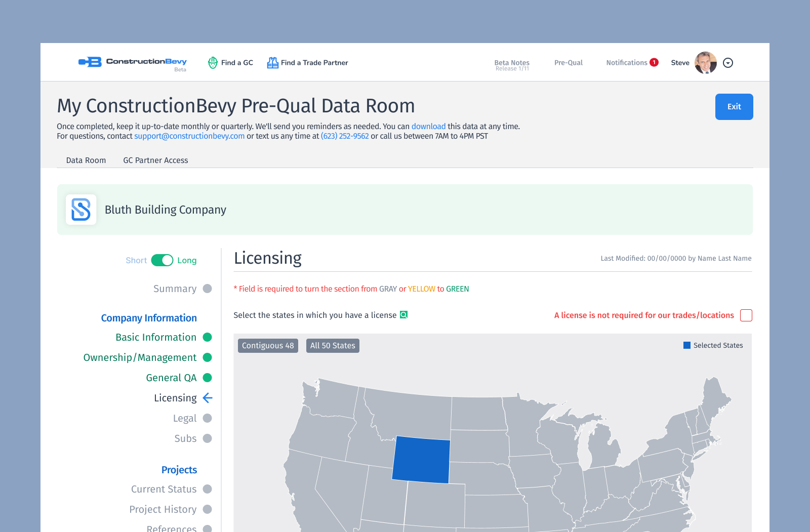This screenshot has width=810, height=532.
Task: Click the red notification count badge
Action: (x=654, y=62)
